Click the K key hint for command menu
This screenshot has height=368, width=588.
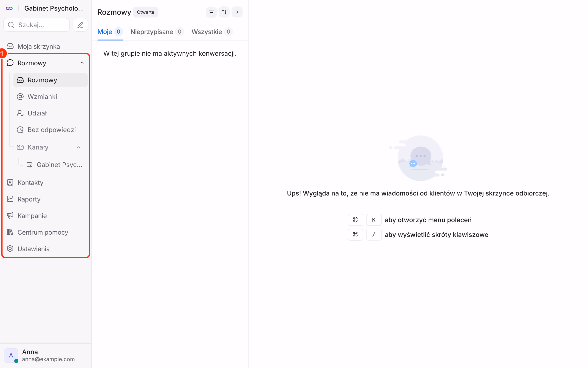tap(373, 220)
